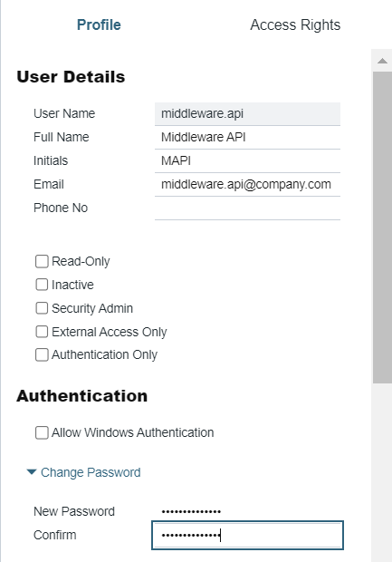Open the Access Rights tab

click(x=295, y=25)
